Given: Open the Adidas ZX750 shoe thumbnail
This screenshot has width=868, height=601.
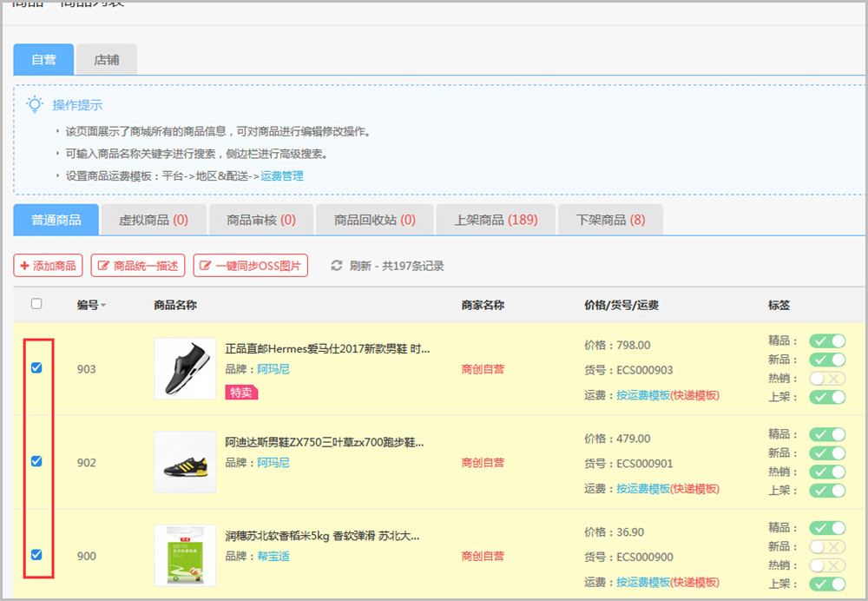Looking at the screenshot, I should tap(185, 462).
